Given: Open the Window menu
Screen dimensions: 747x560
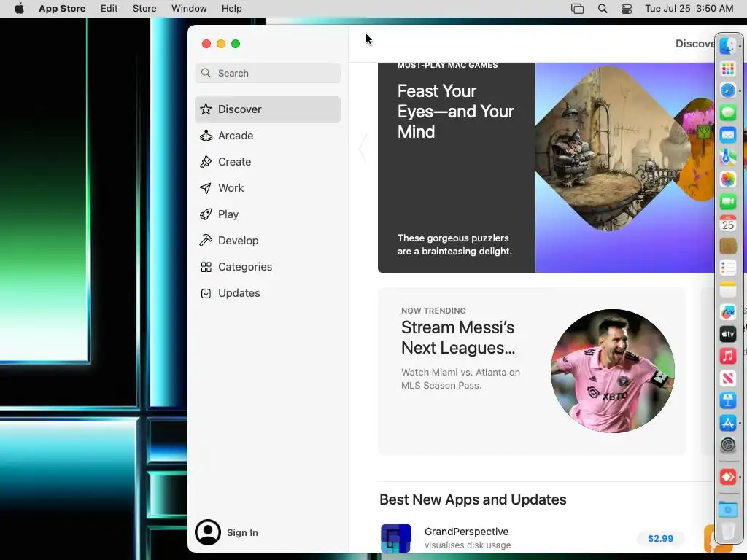Looking at the screenshot, I should [189, 8].
